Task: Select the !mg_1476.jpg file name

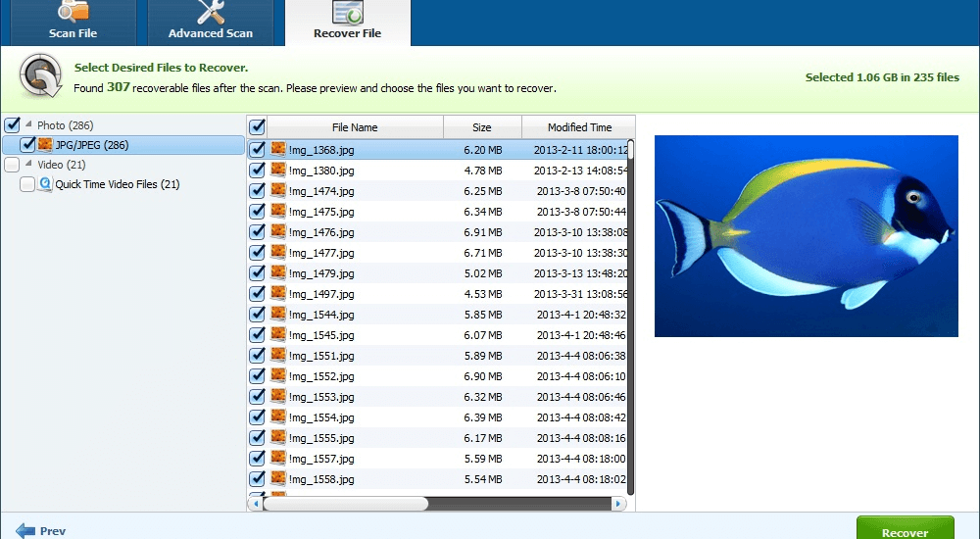Action: click(321, 232)
